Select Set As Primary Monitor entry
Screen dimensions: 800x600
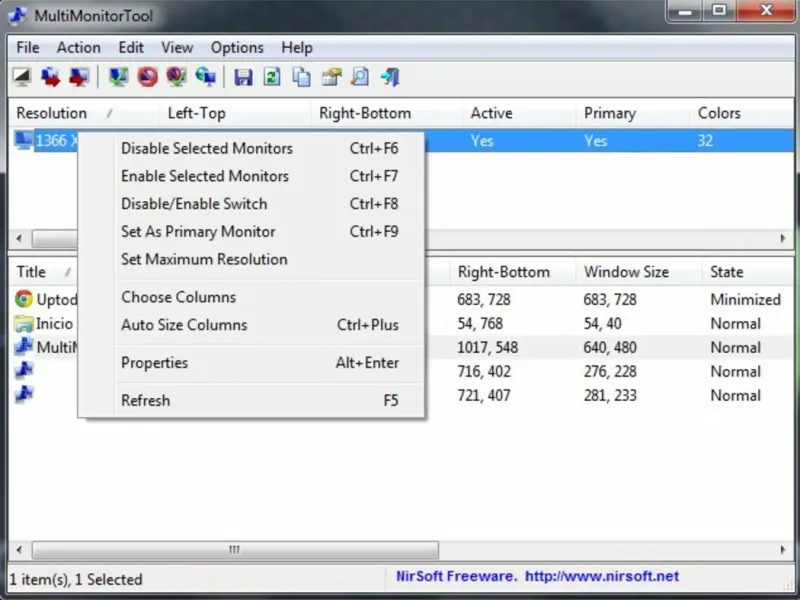pyautogui.click(x=251, y=232)
